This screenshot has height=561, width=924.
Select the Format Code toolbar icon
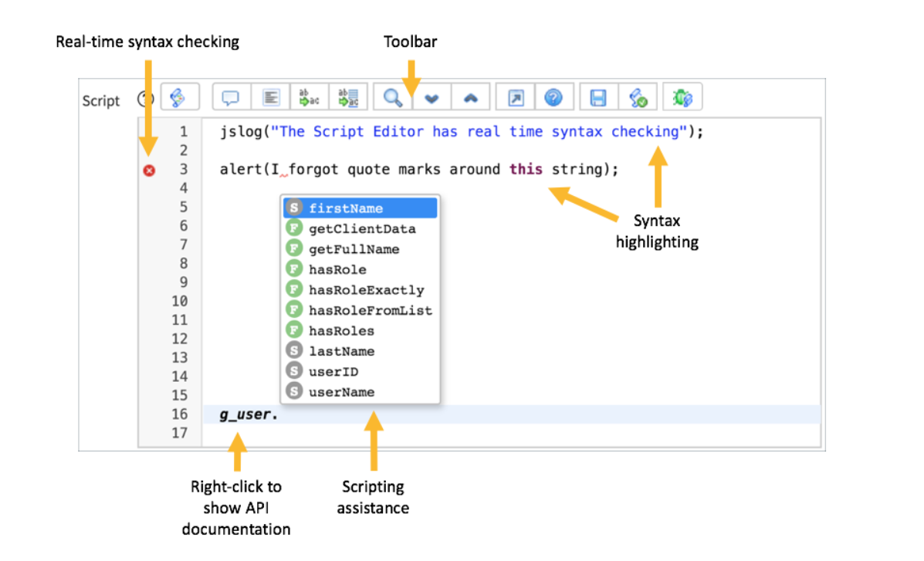pyautogui.click(x=270, y=96)
